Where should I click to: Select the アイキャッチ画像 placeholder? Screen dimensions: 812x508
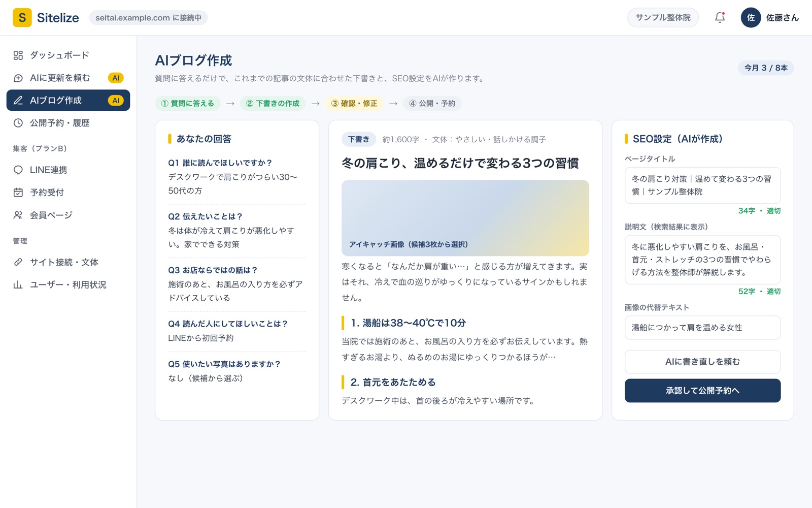465,218
